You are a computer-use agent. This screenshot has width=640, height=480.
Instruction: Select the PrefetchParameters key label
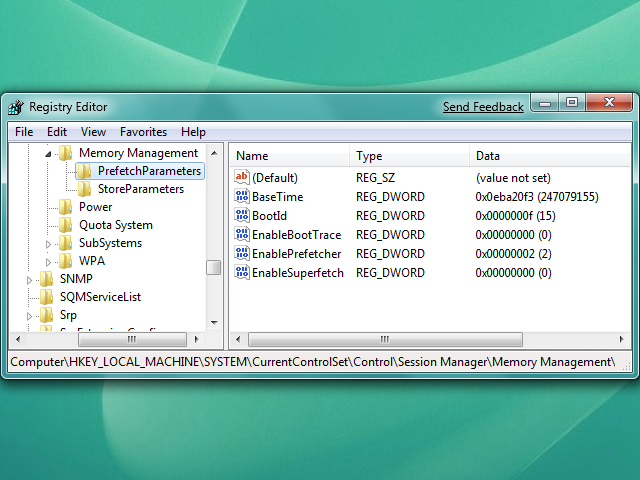coord(149,171)
